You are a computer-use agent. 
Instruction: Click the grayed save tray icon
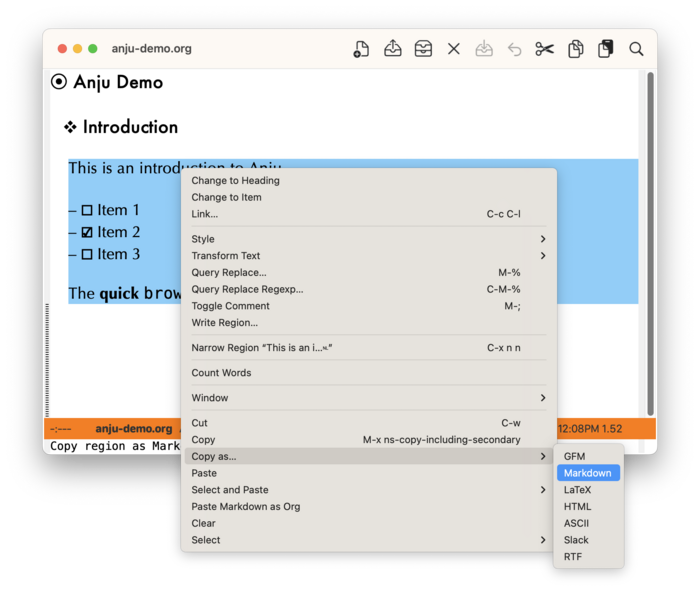click(x=484, y=49)
